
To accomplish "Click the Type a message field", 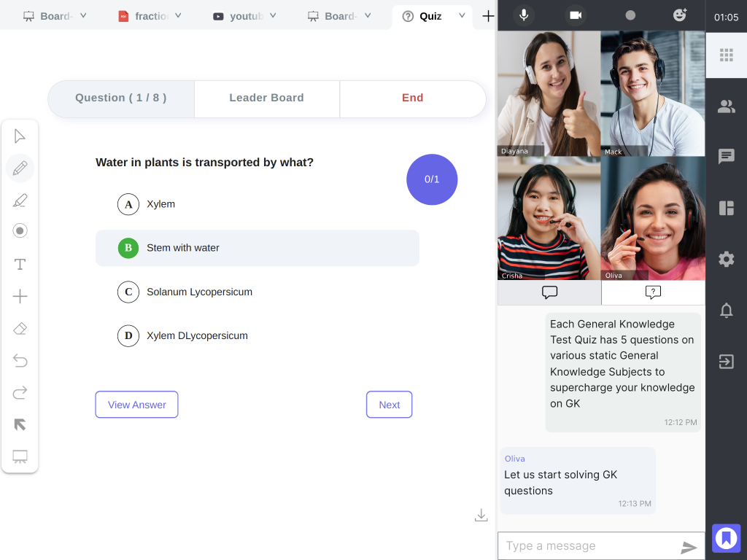I will click(x=587, y=546).
